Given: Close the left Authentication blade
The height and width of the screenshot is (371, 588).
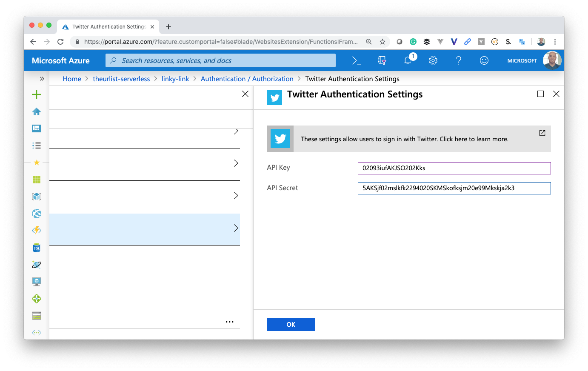Looking at the screenshot, I should 245,94.
